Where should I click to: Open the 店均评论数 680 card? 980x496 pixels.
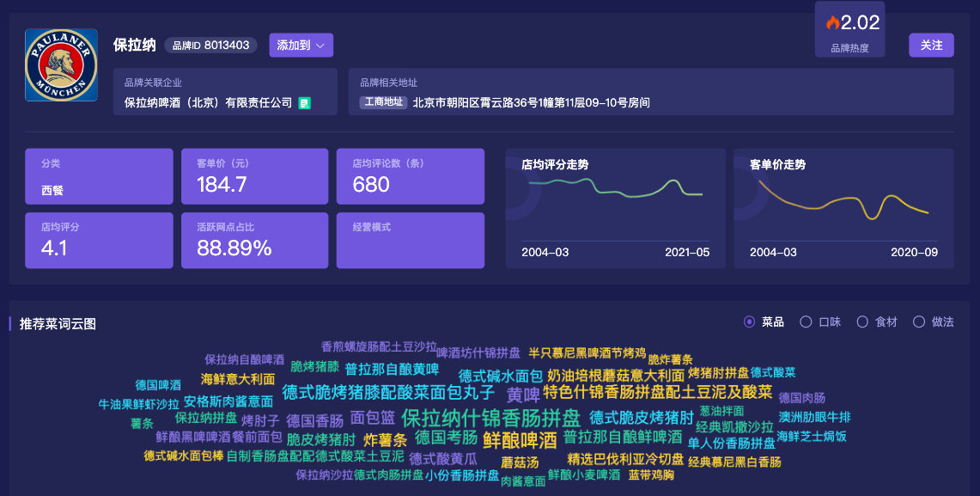[410, 176]
